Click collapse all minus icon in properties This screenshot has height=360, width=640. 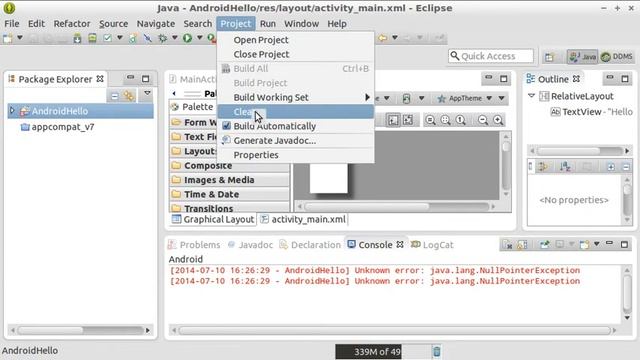point(626,167)
